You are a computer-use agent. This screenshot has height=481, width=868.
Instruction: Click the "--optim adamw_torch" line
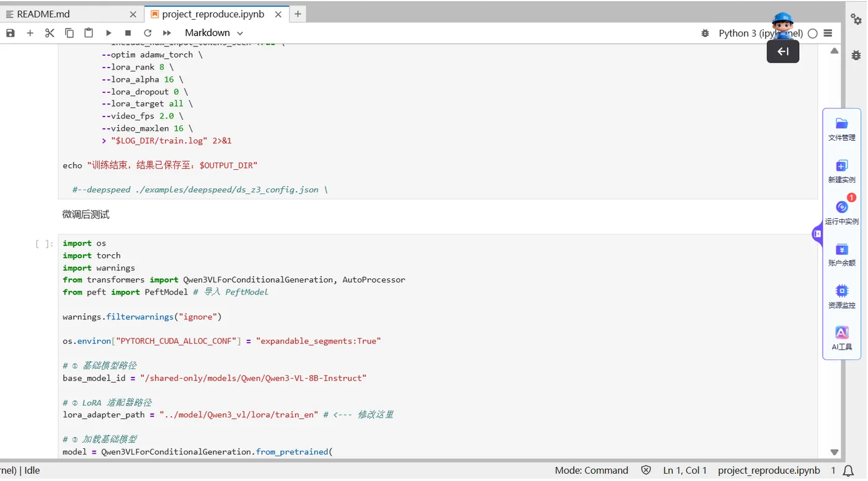(x=153, y=55)
